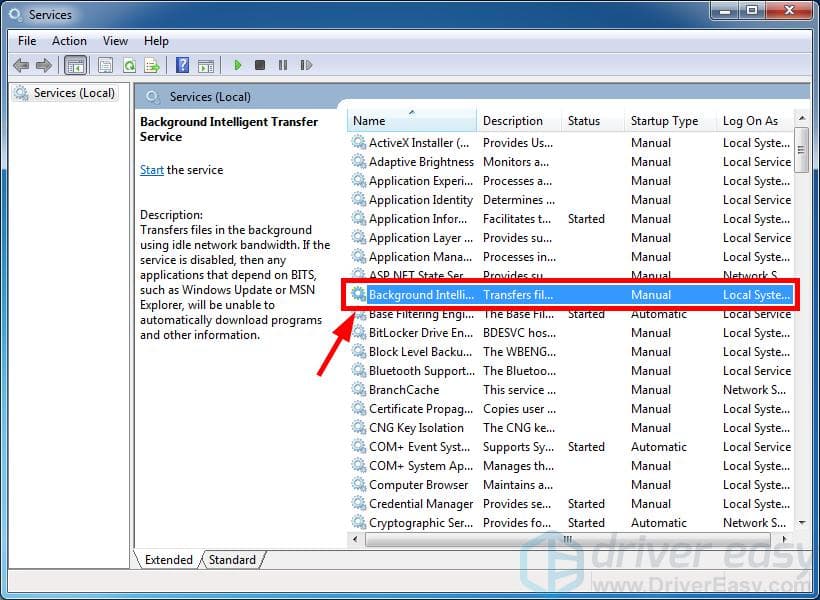Click gear icon beside Background Intelligent service
This screenshot has height=600, width=820.
358,295
